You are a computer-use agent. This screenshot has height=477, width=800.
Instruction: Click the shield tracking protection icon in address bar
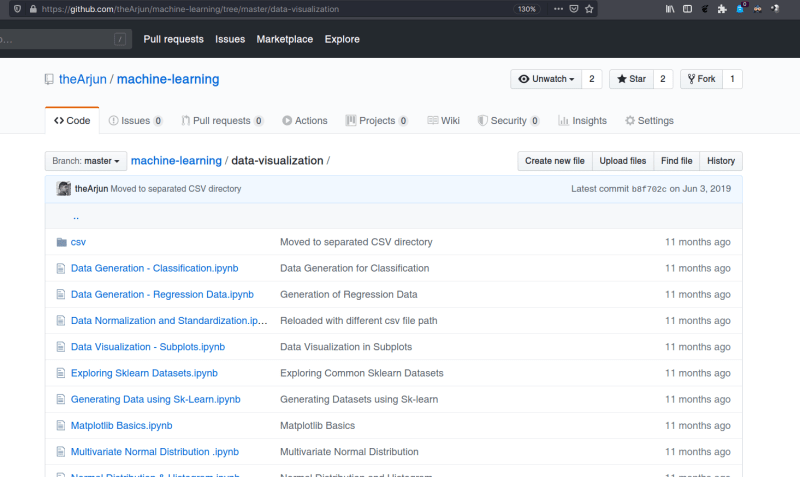coord(17,9)
